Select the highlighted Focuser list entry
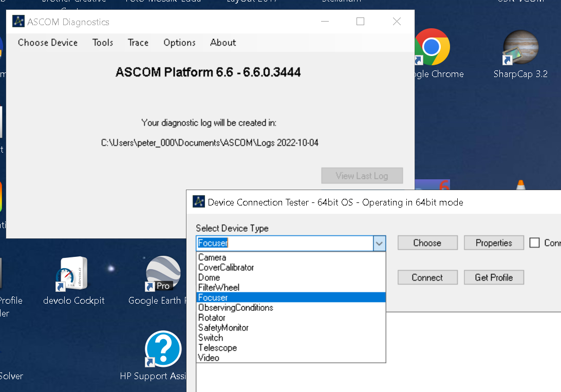The width and height of the screenshot is (561, 392). (291, 297)
